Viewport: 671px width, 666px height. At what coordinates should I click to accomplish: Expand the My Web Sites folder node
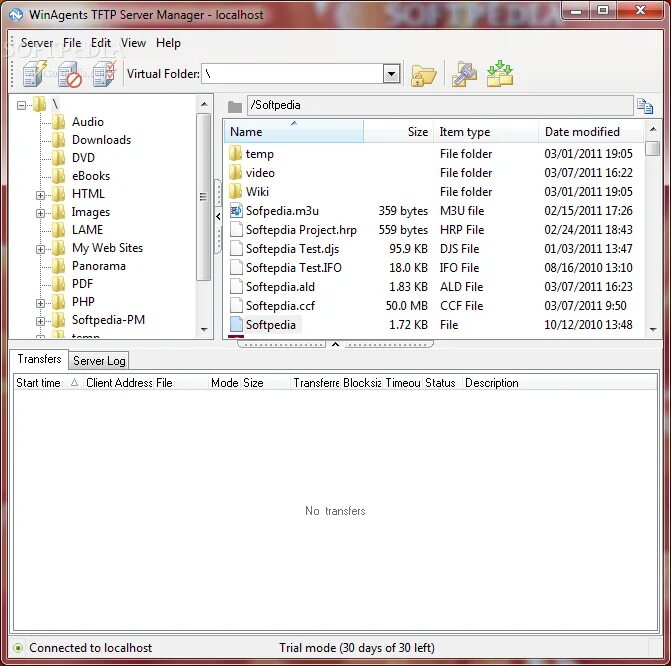click(40, 249)
